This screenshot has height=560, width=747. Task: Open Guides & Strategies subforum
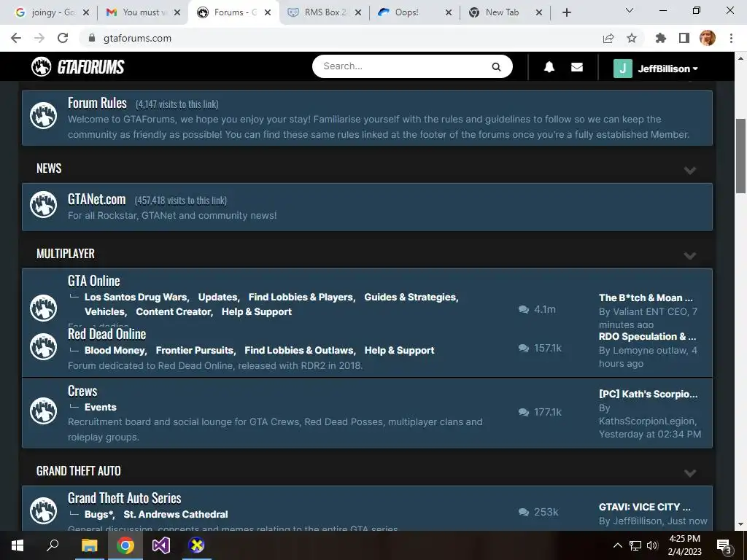410,297
